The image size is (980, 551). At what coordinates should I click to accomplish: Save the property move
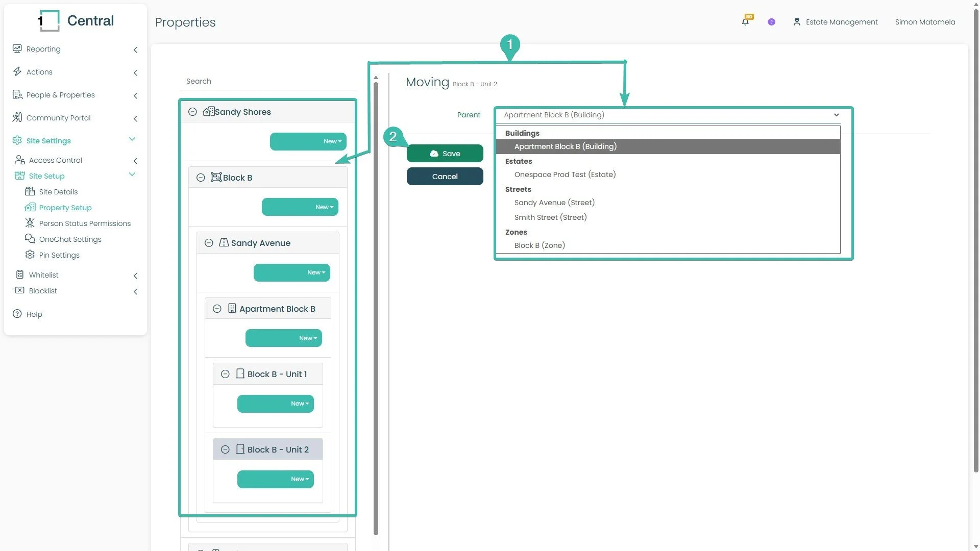445,153
